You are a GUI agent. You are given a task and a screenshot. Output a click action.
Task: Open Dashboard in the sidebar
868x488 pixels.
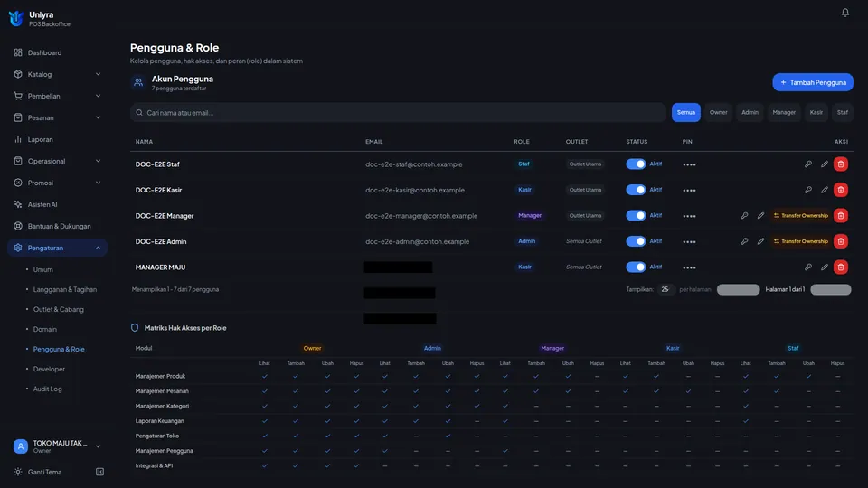click(x=58, y=52)
